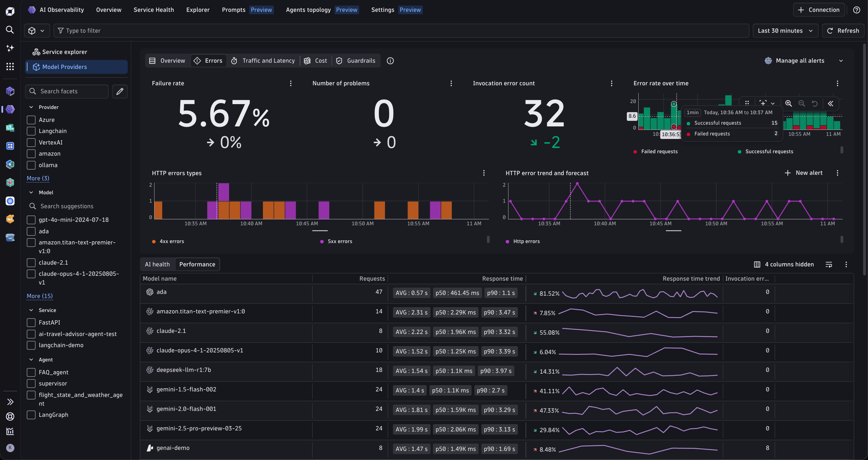Screen dimensions: 868x460
Task: Open the search icon in left sidebar
Action: pos(10,30)
